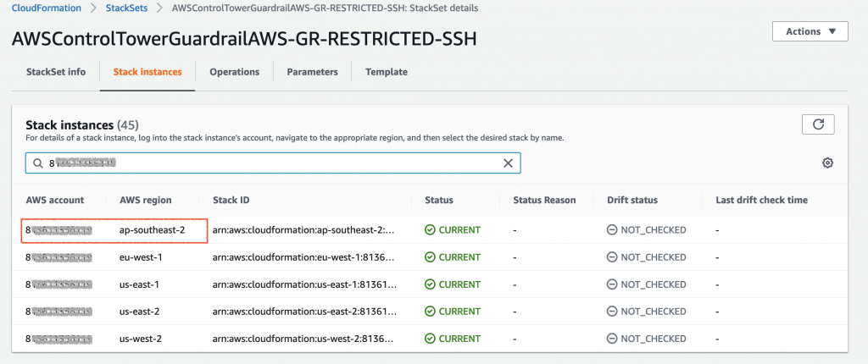Screen dimensions: 868x364
Task: Click the Stack ID for eu-west-1
Action: pos(302,257)
